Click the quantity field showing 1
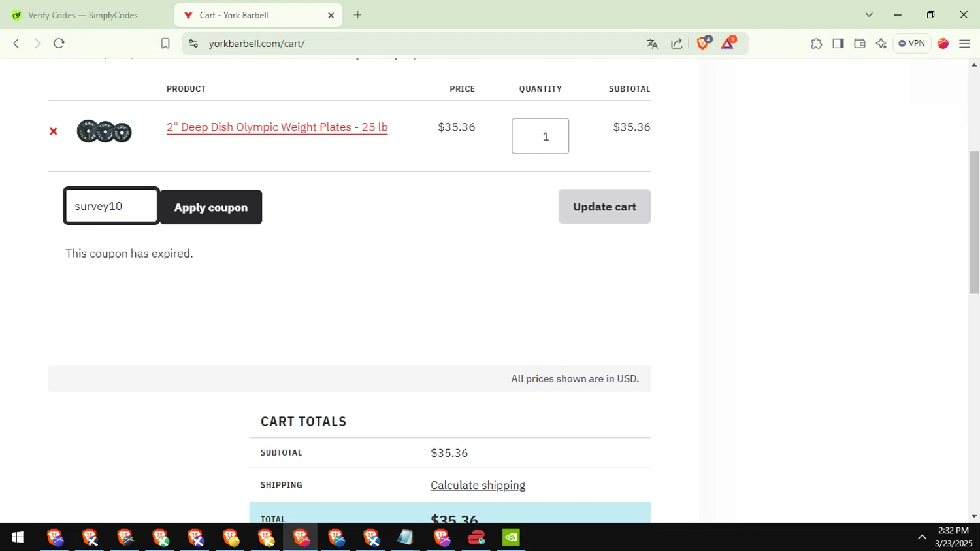The height and width of the screenshot is (551, 980). point(540,136)
